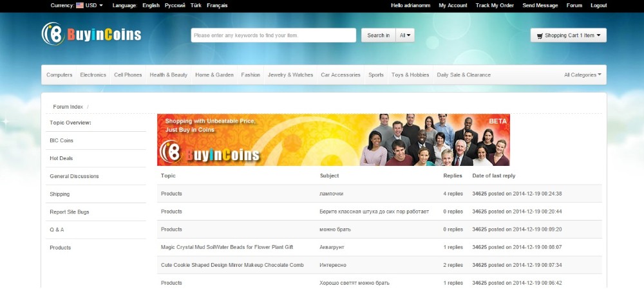Open the USD currency dropdown

point(94,5)
